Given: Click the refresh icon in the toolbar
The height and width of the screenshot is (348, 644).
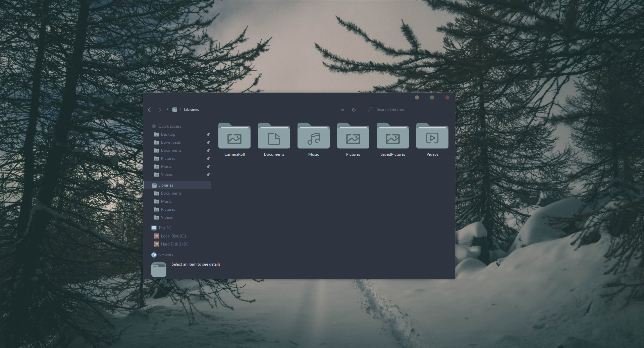Looking at the screenshot, I should coord(354,110).
